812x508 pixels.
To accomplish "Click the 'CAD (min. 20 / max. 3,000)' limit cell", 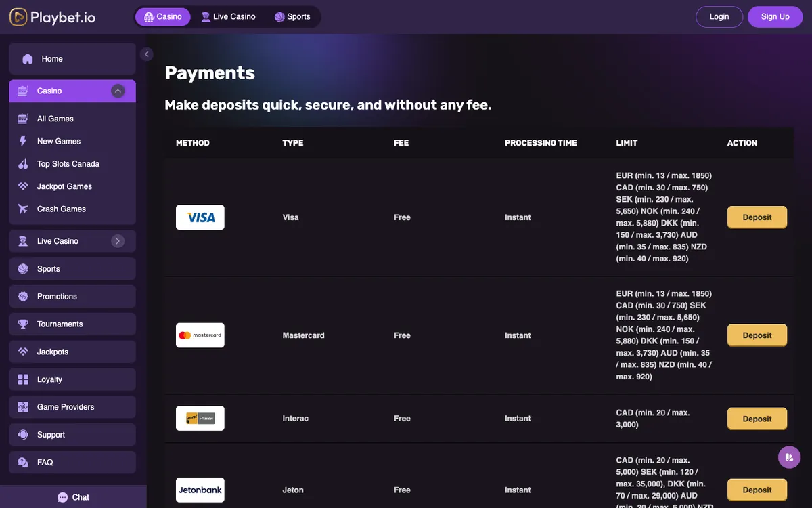I will 654,419.
